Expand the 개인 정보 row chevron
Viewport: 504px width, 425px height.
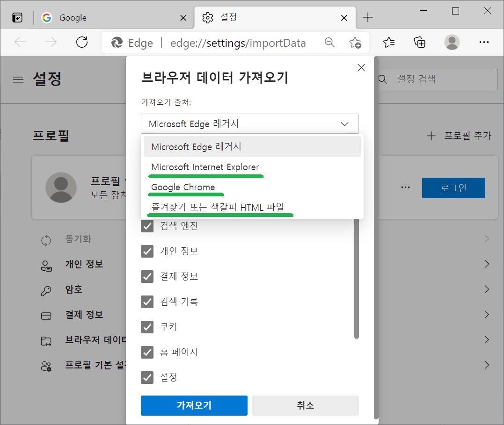pyautogui.click(x=487, y=264)
